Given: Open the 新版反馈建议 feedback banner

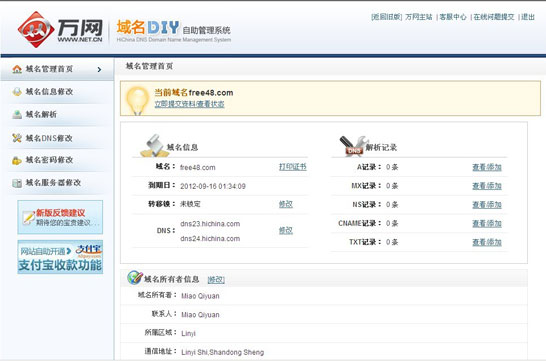Looking at the screenshot, I should point(60,217).
